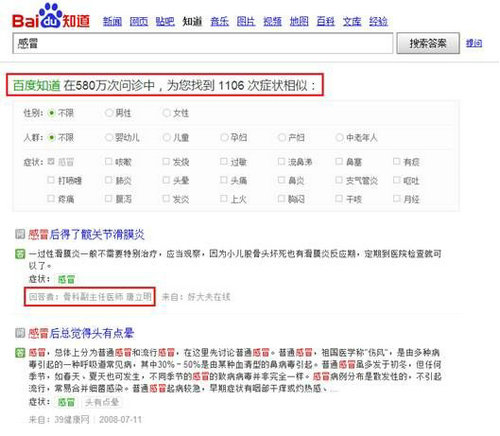Screen dimensions: 500x436
Task: Check the 咳嗽 symptom checkbox
Action: pos(108,162)
